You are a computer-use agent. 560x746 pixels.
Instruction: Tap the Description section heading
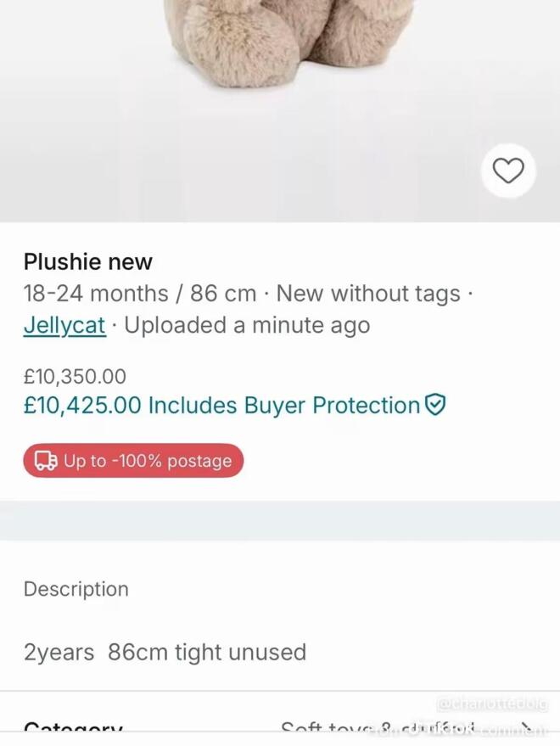click(76, 589)
